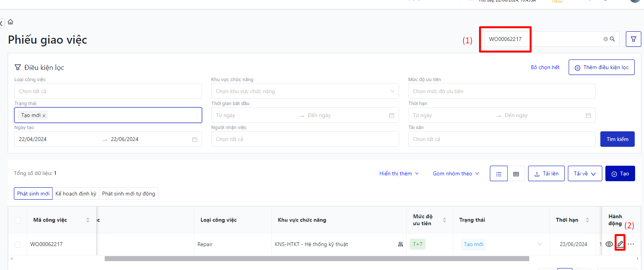This screenshot has height=270, width=644.
Task: Tick the select-all checkbox in table header
Action: point(18,220)
